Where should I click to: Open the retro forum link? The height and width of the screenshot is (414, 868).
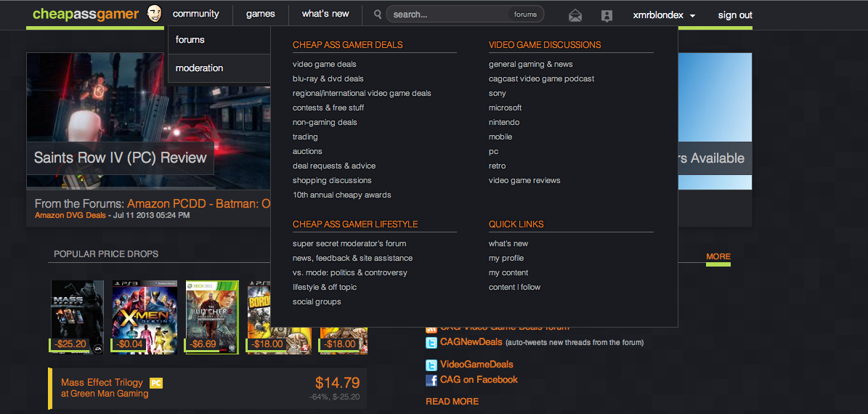497,166
